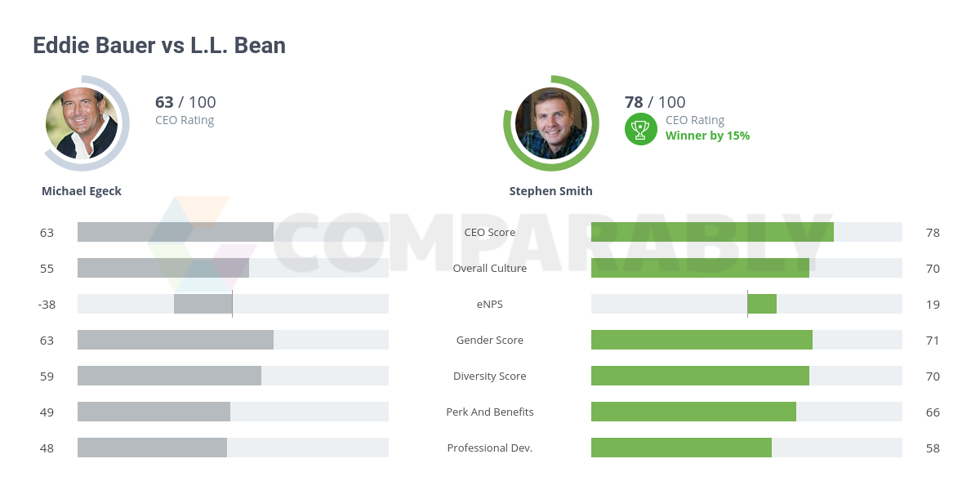Click the Eddie Bauer vs L.L. Bean heading
980x490 pixels.
(x=159, y=45)
